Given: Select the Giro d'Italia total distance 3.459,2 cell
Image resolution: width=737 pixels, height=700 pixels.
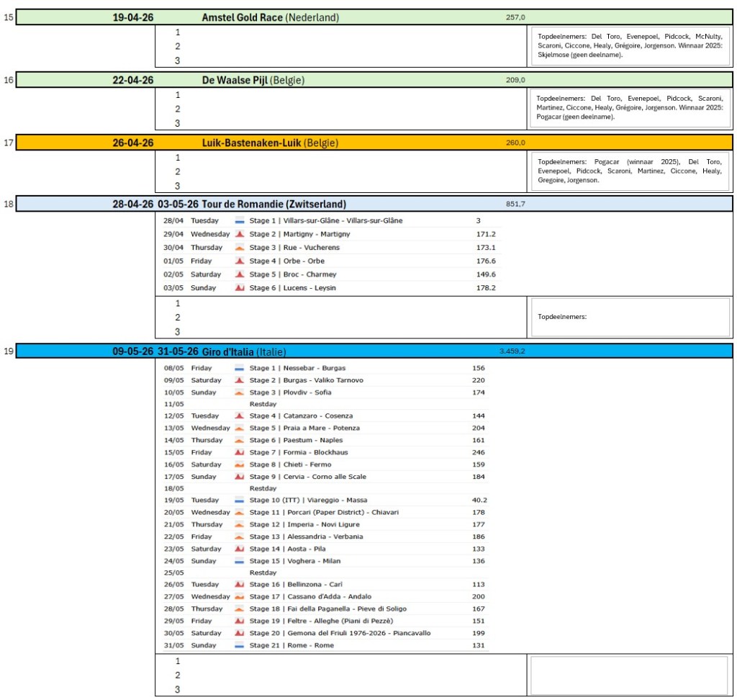Looking at the screenshot, I should pyautogui.click(x=512, y=351).
